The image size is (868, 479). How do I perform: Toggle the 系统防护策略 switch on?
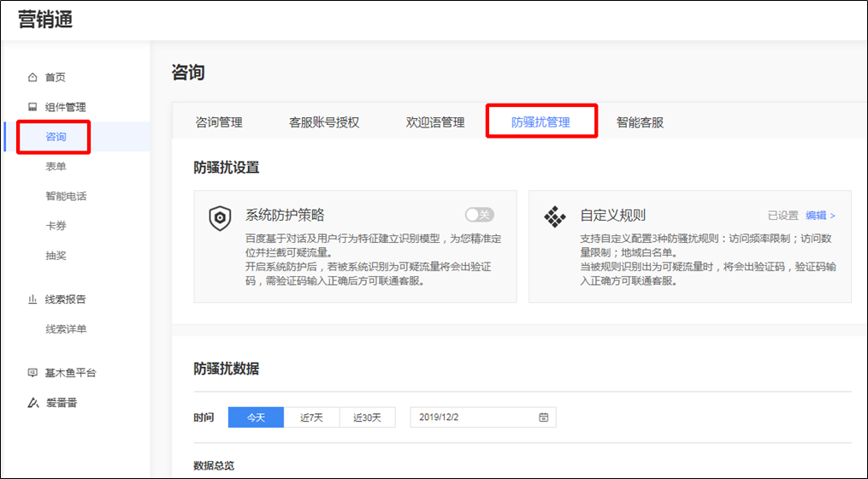480,215
